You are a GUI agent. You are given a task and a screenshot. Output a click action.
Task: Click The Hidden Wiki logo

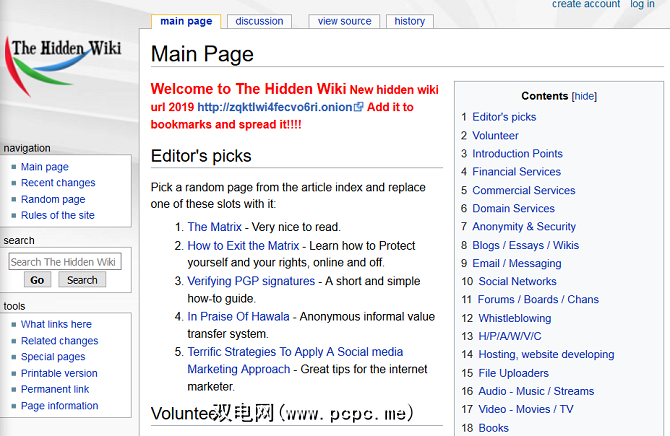[63, 66]
